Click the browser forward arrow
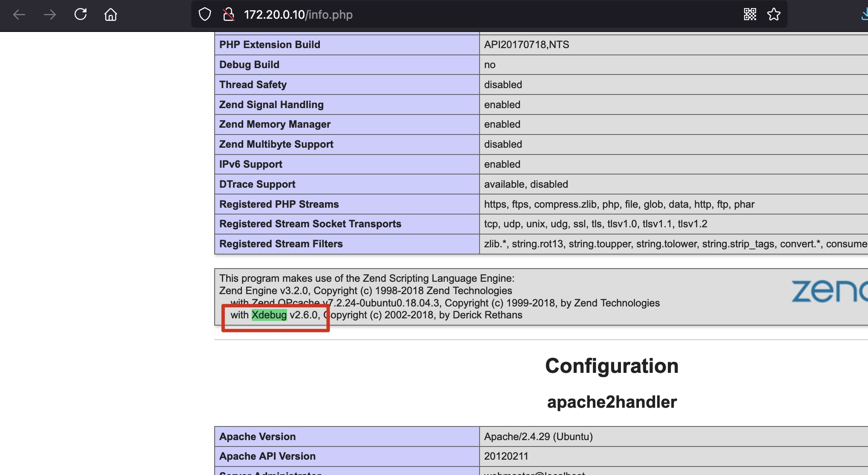Viewport: 868px width, 475px height. click(x=50, y=15)
